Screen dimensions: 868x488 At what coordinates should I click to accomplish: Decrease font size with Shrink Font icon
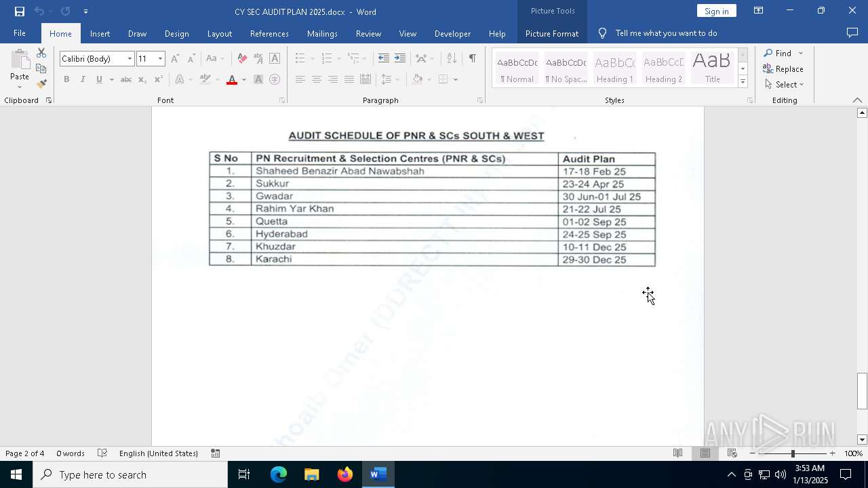[x=191, y=59]
